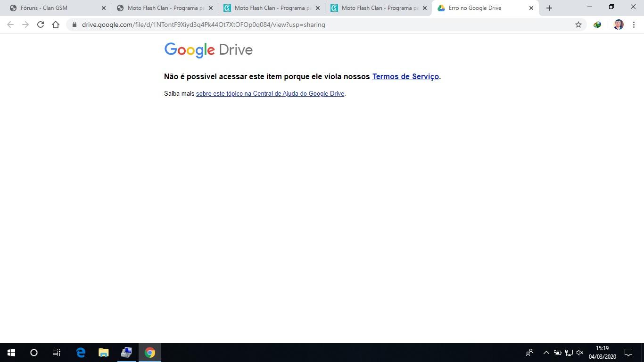Image resolution: width=644 pixels, height=362 pixels.
Task: Open the People icon in system tray
Action: point(529,353)
